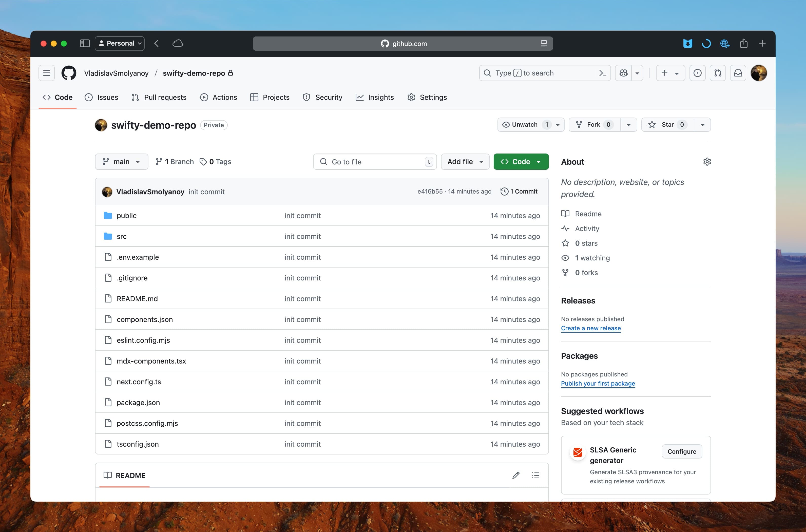Open the main branch selector

coord(121,162)
